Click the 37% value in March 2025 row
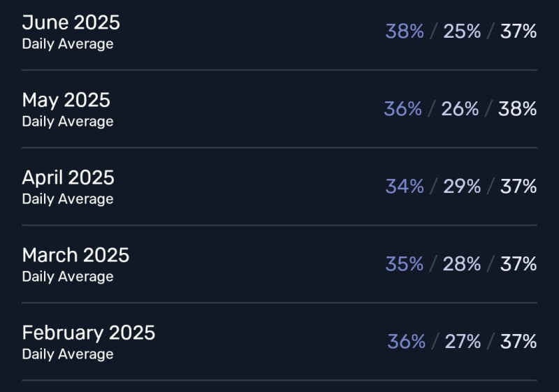Image resolution: width=559 pixels, height=392 pixels. 518,264
